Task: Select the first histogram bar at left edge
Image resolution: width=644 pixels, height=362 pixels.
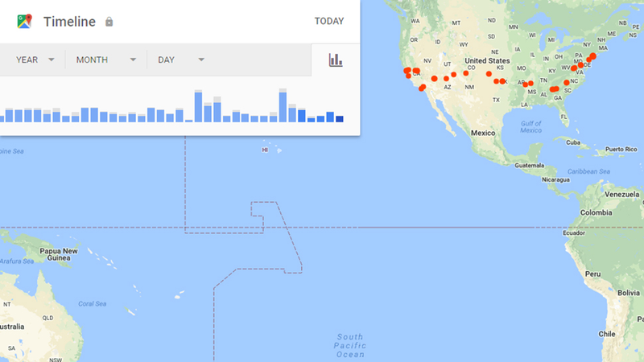Action: tap(2, 118)
